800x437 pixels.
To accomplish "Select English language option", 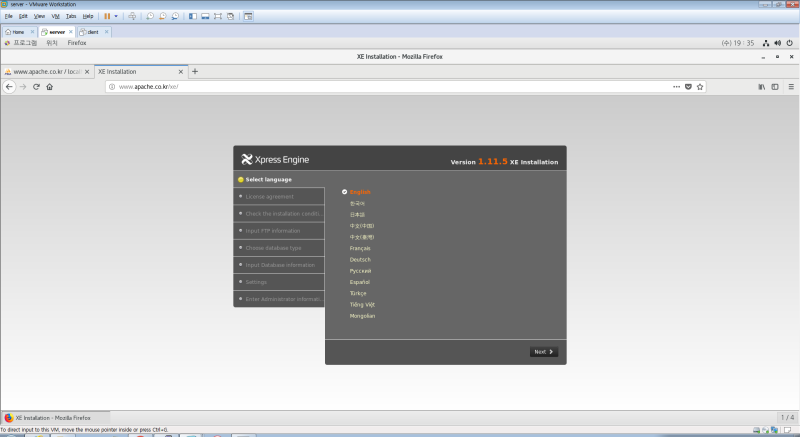I will pyautogui.click(x=360, y=192).
